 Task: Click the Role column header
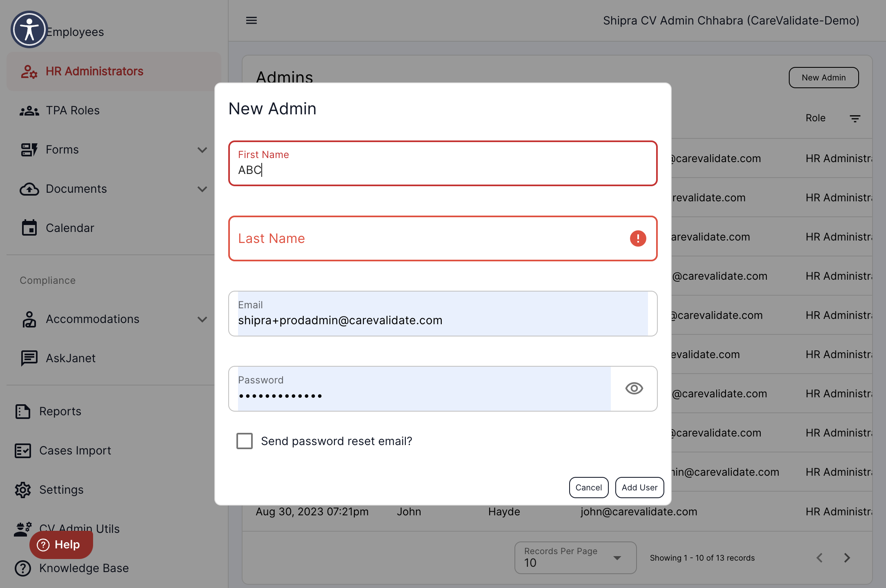tap(815, 118)
